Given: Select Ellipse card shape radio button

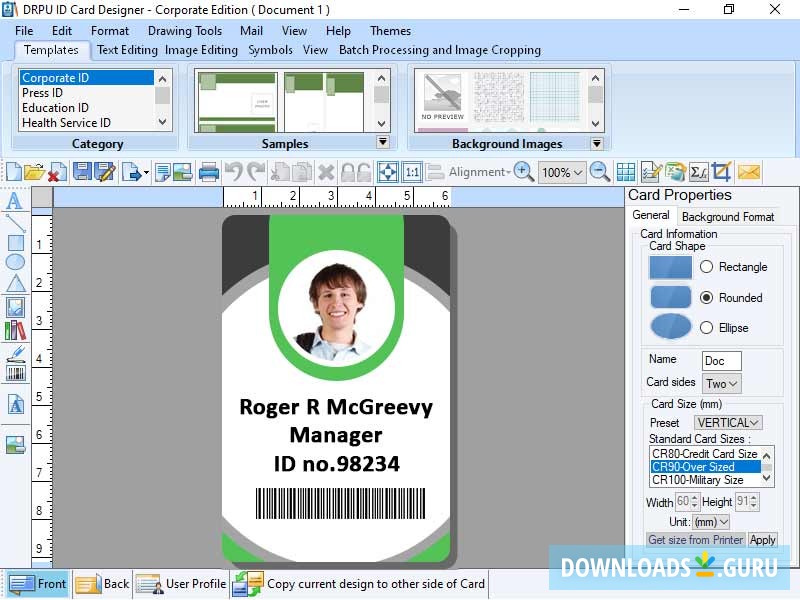Looking at the screenshot, I should tap(706, 328).
